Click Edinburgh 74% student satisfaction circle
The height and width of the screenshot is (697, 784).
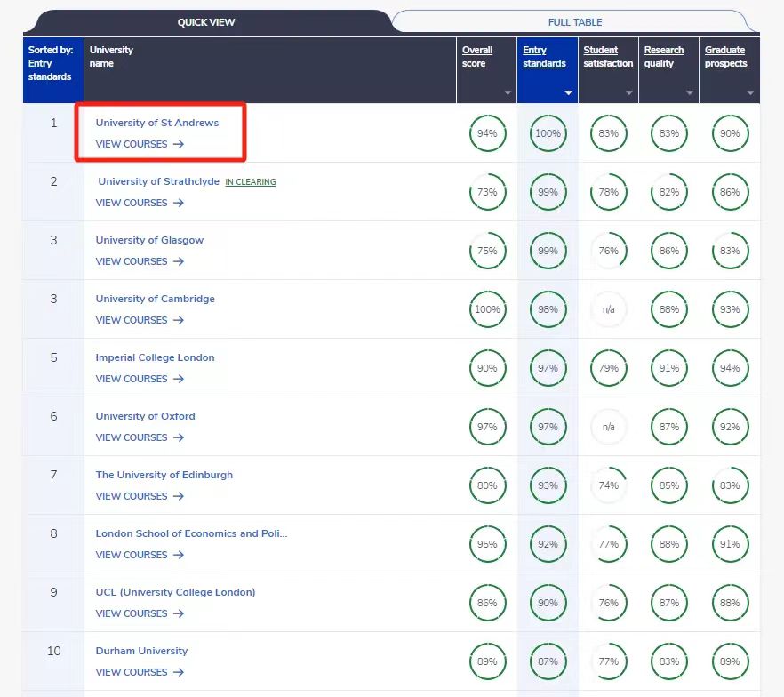(x=609, y=485)
